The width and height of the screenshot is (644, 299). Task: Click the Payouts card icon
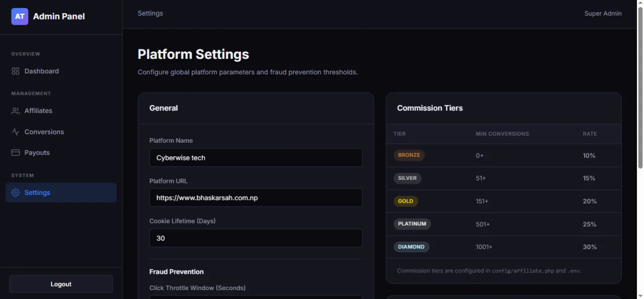[16, 153]
